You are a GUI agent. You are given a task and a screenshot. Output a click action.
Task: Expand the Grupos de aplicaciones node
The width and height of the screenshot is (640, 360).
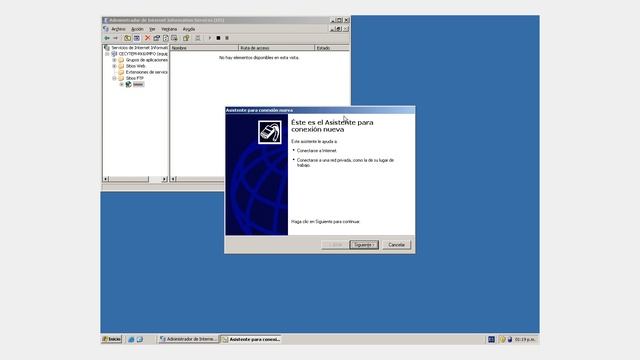coord(114,60)
